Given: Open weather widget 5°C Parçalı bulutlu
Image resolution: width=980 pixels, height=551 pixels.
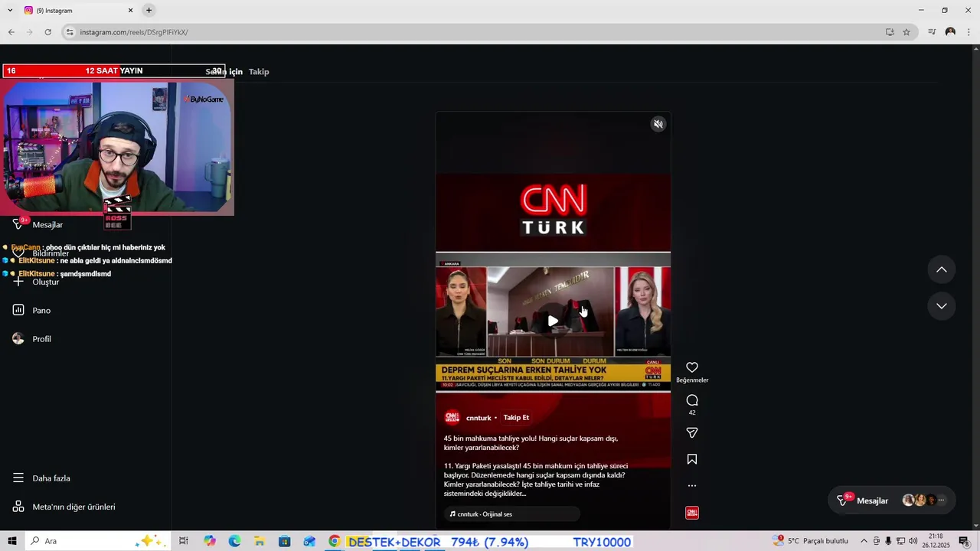Looking at the screenshot, I should tap(810, 541).
